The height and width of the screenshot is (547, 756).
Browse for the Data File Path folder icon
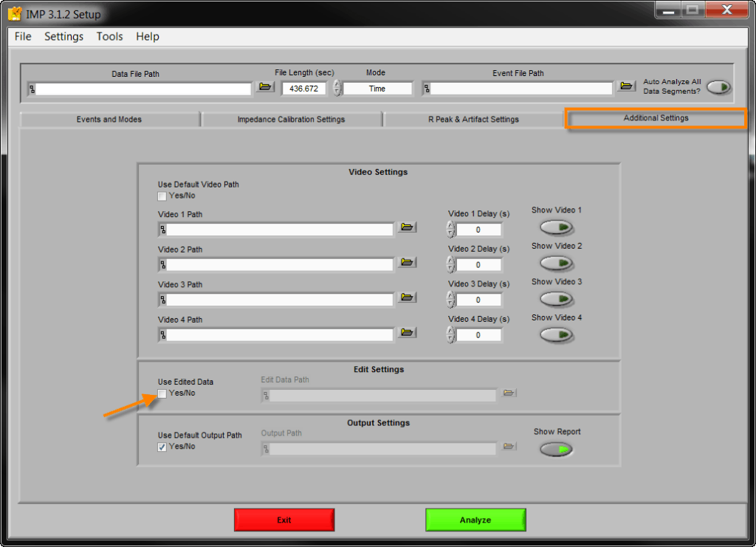[x=265, y=87]
